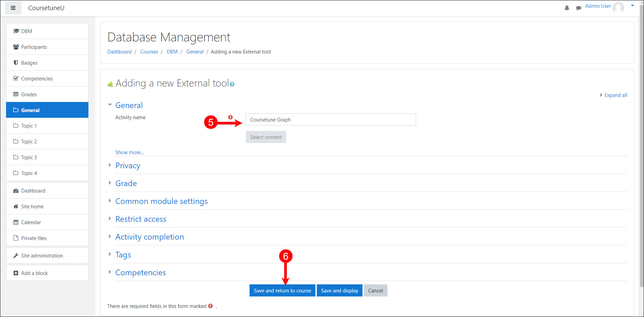Click Save and return to course
The height and width of the screenshot is (317, 644).
pyautogui.click(x=282, y=291)
